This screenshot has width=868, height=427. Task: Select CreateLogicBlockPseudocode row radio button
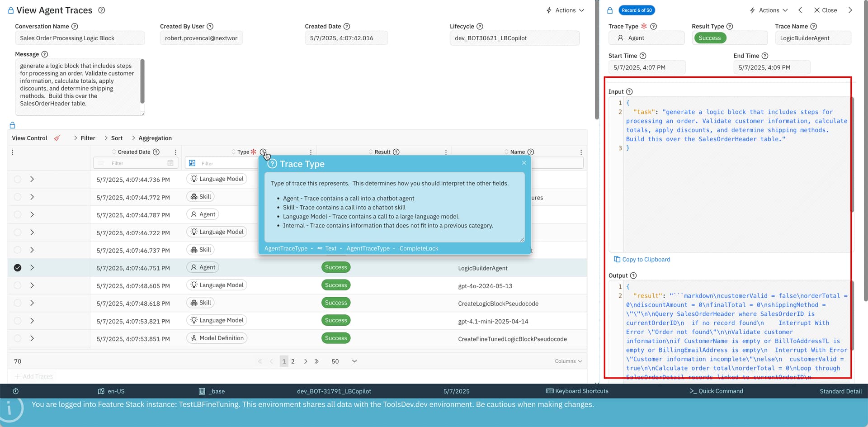18,303
